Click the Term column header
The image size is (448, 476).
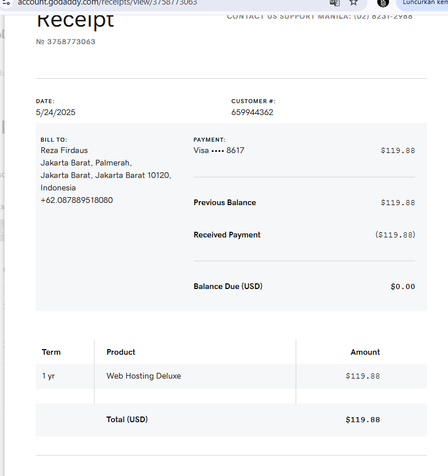click(x=51, y=352)
